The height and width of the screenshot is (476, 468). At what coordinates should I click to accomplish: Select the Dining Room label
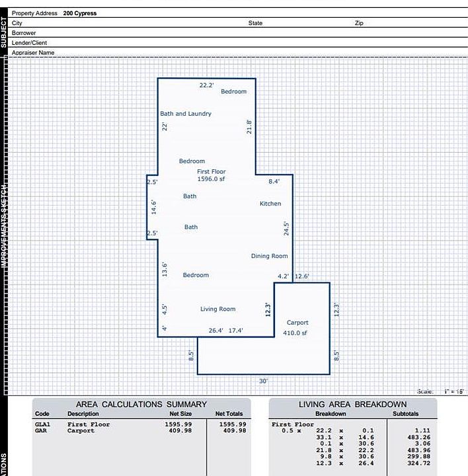269,256
